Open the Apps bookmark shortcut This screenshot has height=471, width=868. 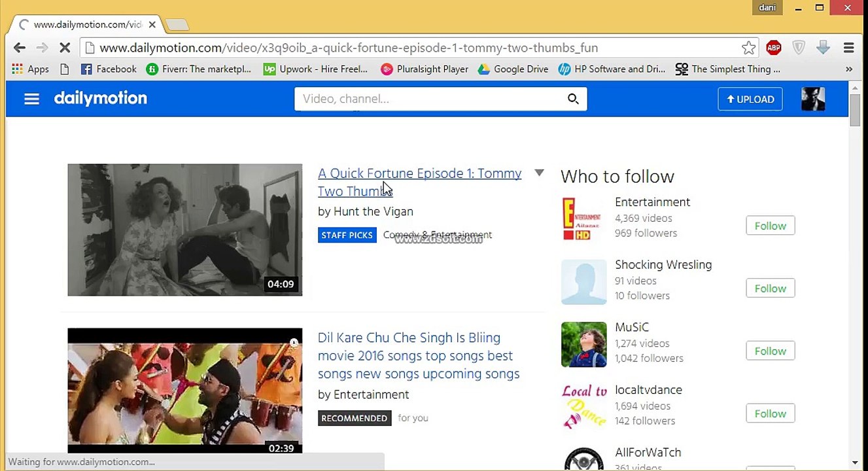(31, 69)
